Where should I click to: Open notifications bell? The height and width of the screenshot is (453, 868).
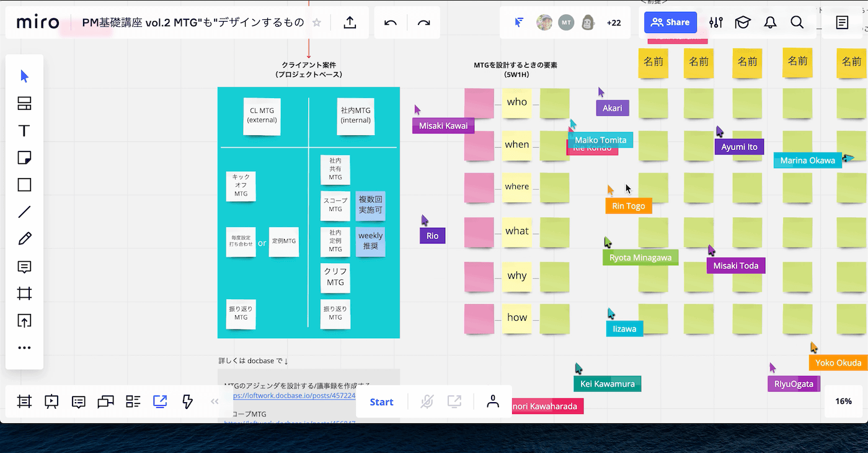(x=770, y=22)
